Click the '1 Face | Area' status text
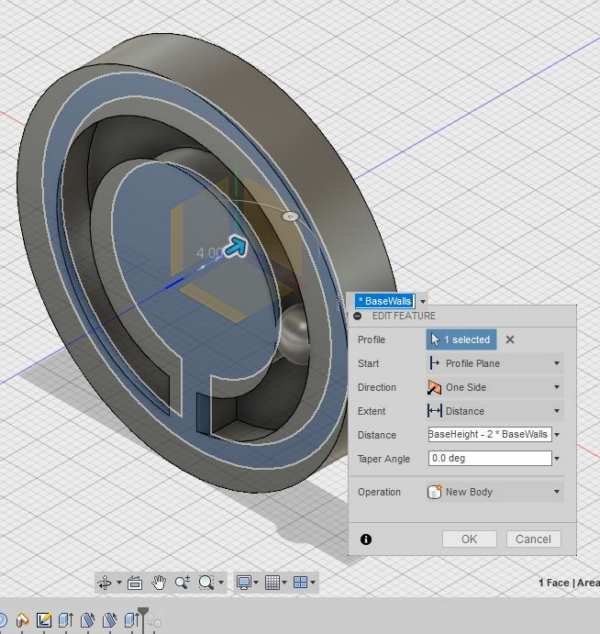 click(x=569, y=583)
